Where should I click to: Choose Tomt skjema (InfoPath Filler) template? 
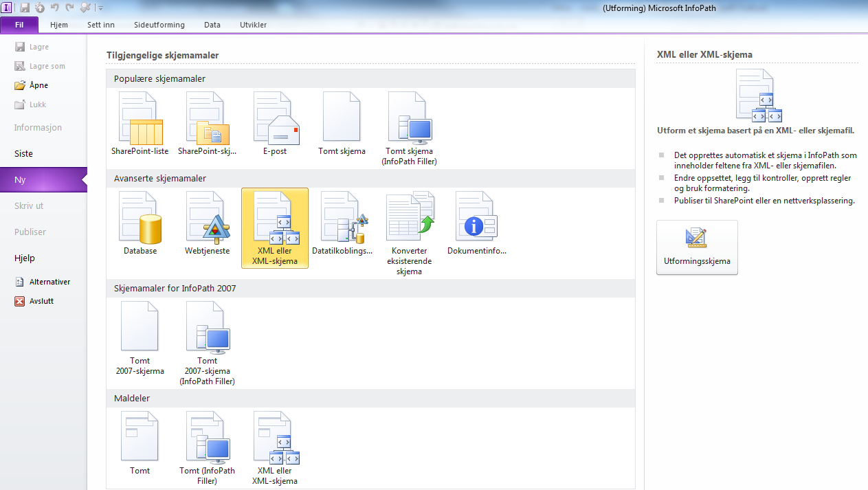click(x=410, y=129)
